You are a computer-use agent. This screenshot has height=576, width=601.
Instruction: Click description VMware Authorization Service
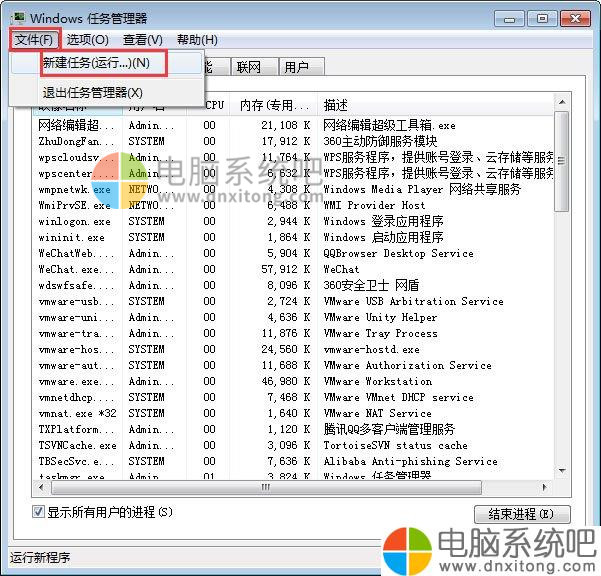(407, 366)
